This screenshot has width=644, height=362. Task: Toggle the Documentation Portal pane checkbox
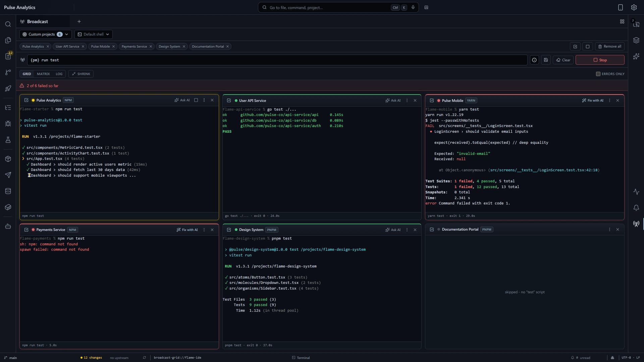point(432,230)
